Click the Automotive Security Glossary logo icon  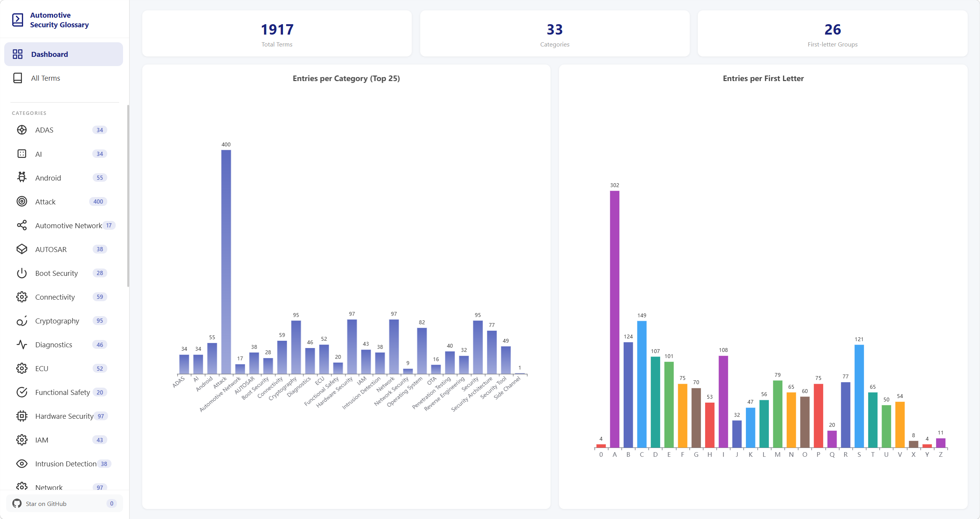click(x=18, y=20)
